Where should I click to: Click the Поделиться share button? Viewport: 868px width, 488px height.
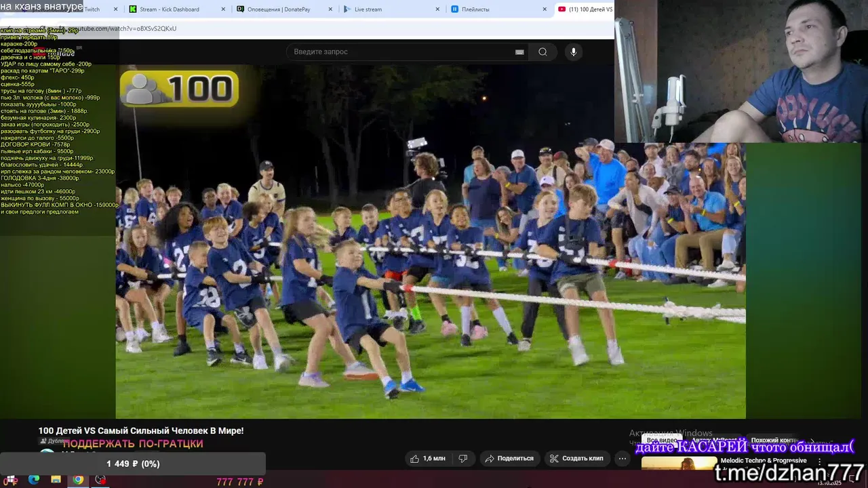click(509, 459)
